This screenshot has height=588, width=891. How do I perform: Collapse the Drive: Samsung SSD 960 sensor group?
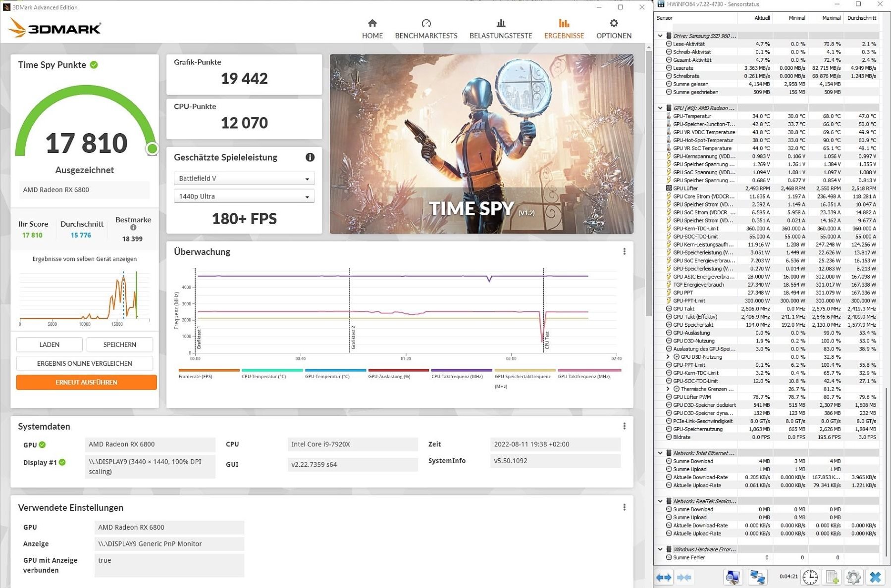click(660, 36)
